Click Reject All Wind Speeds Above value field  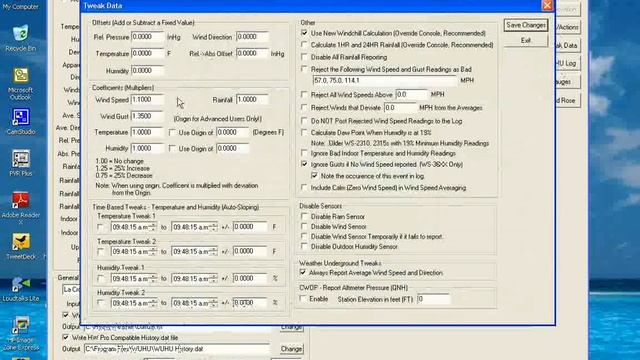[411, 95]
